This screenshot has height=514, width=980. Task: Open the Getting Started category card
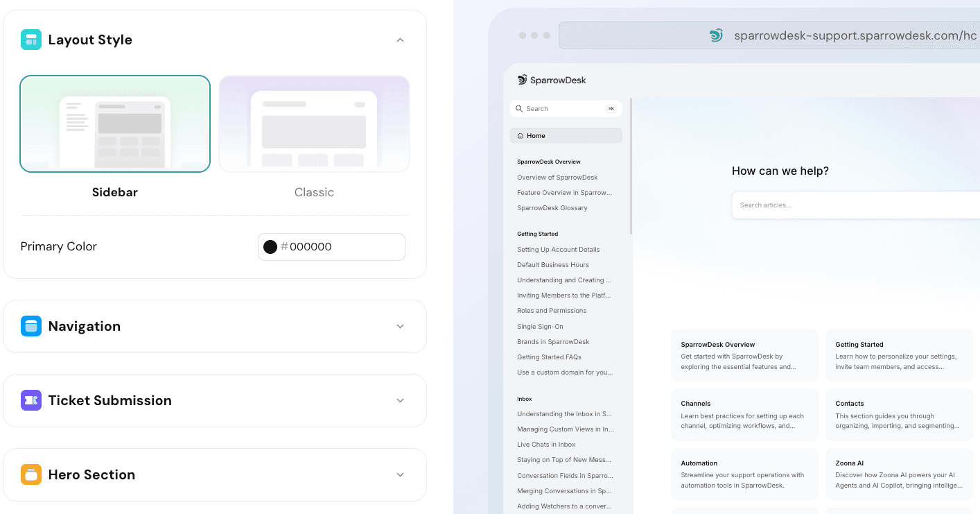[899, 355]
